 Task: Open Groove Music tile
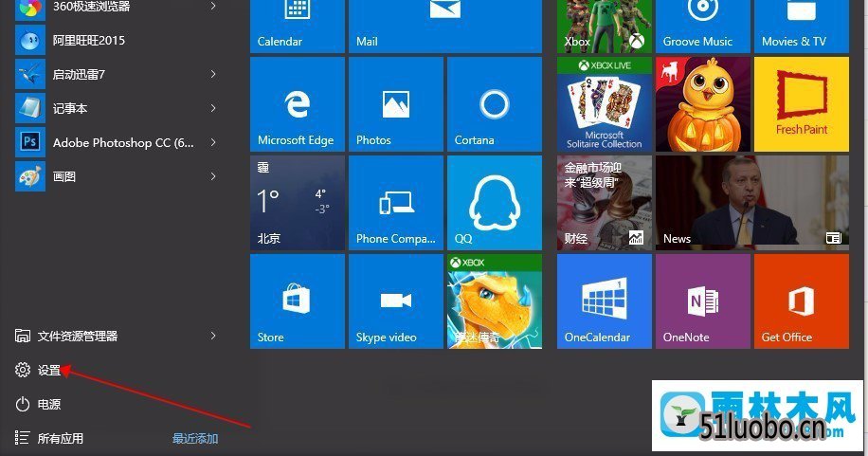coord(703,26)
